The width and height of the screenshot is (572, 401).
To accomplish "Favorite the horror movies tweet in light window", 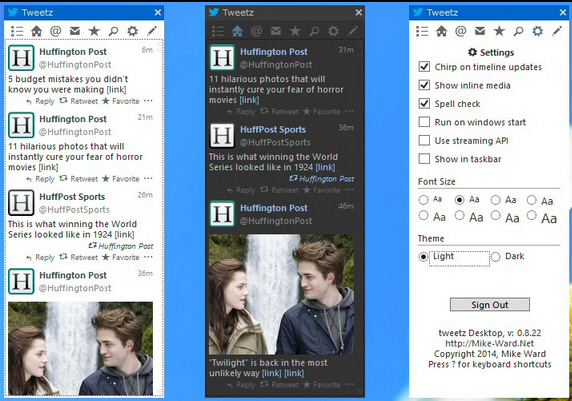I will click(121, 179).
